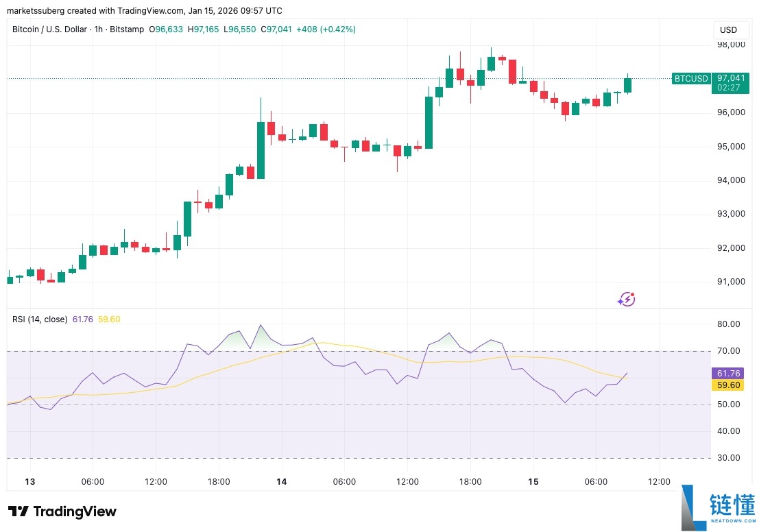Click date 15 on the time axis

click(x=533, y=482)
